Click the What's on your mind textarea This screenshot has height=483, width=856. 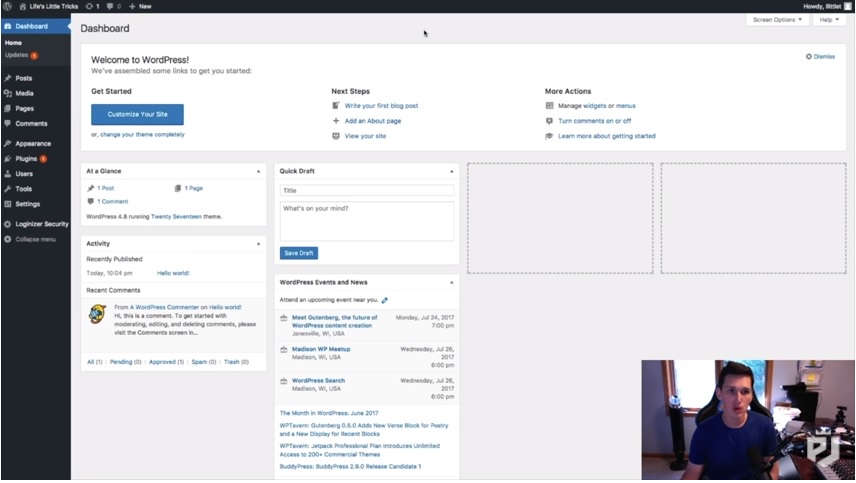(x=367, y=222)
